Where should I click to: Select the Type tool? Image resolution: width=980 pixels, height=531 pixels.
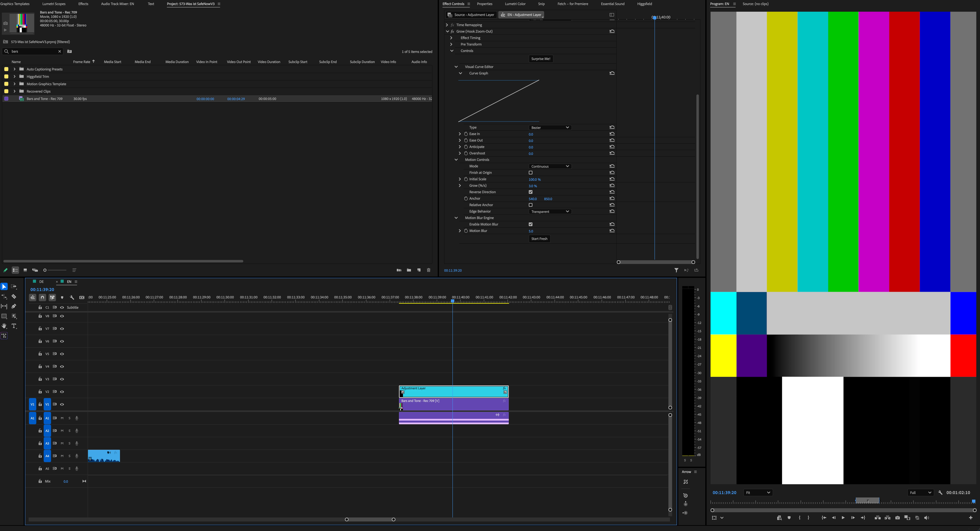[x=14, y=326]
